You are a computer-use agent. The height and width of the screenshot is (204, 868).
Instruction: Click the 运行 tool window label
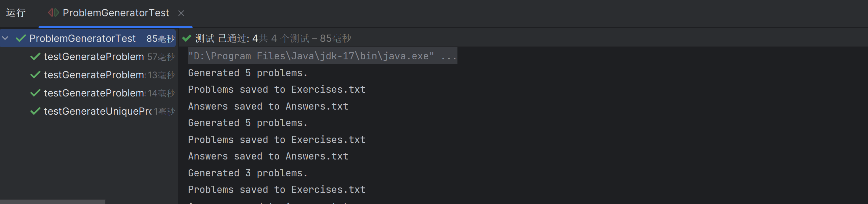pyautogui.click(x=16, y=13)
